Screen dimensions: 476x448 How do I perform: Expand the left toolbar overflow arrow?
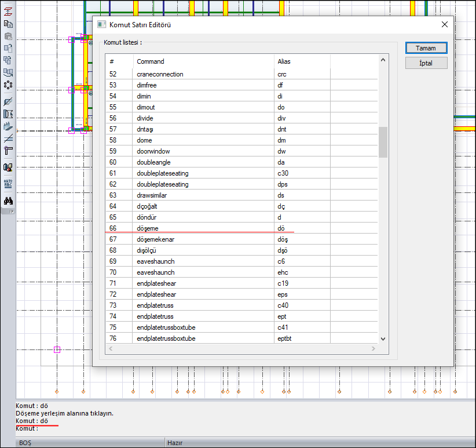12,212
